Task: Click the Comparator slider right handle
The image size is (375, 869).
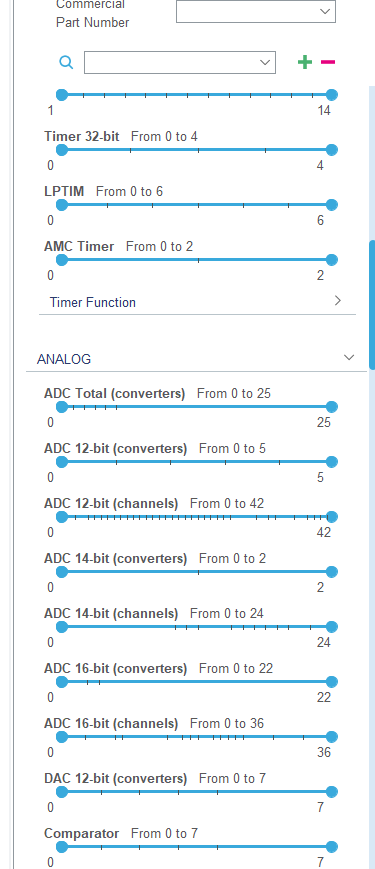Action: [x=332, y=846]
